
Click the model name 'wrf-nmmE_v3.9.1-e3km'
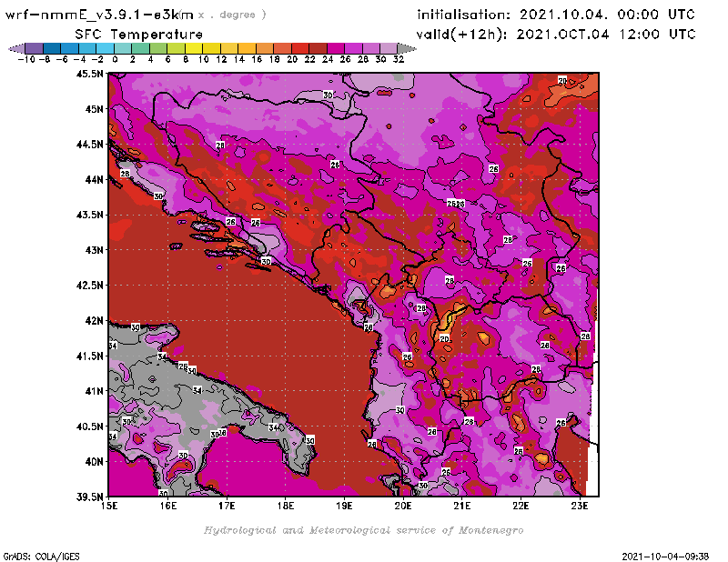tap(99, 15)
